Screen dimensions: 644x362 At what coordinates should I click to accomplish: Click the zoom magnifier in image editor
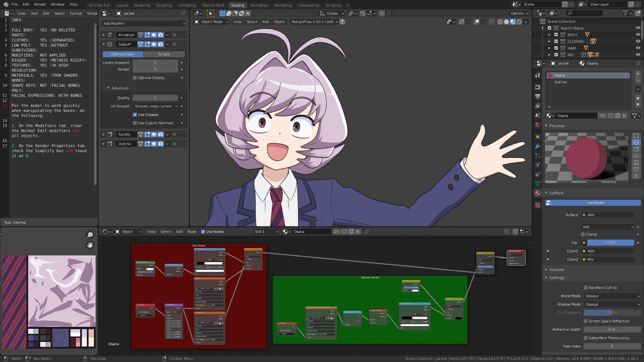point(90,235)
